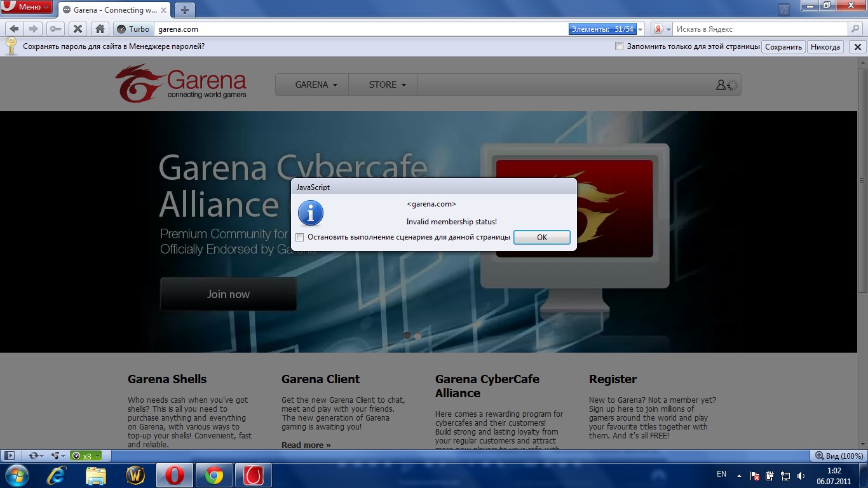This screenshot has height=488, width=868.
Task: Click the Искать в Яндекс search field
Action: pyautogui.click(x=761, y=29)
